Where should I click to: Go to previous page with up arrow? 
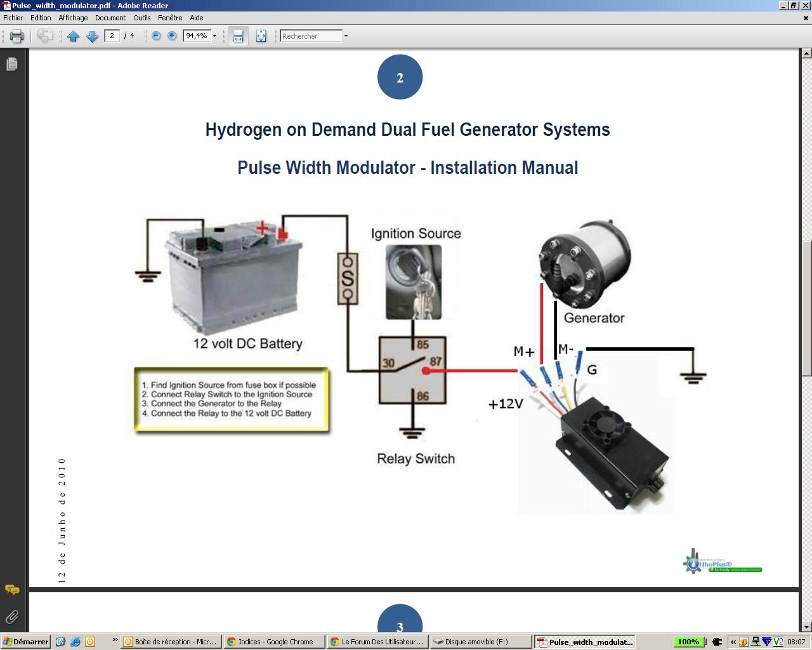[x=73, y=36]
